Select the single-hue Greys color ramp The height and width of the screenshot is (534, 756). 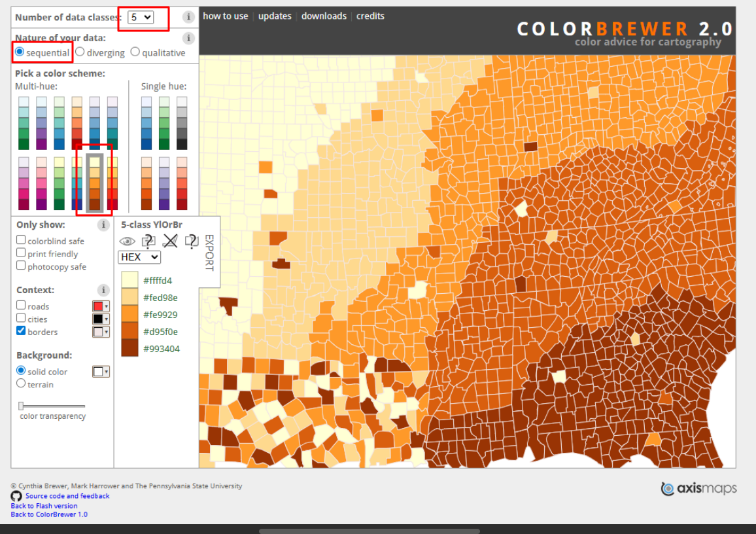(182, 123)
